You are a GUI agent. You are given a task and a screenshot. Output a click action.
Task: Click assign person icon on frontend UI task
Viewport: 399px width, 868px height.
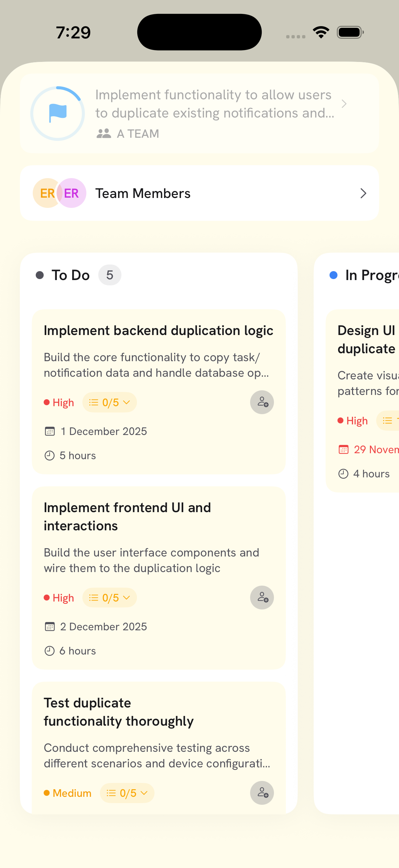coord(262,598)
